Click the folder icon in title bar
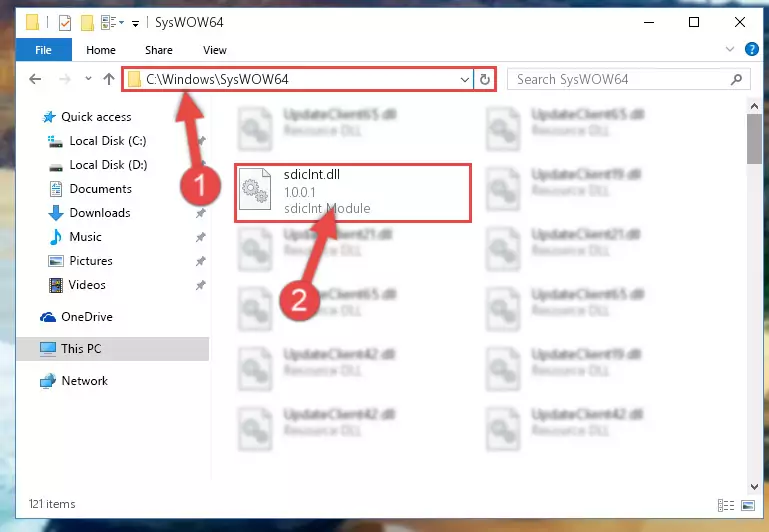The image size is (769, 532). [x=32, y=22]
